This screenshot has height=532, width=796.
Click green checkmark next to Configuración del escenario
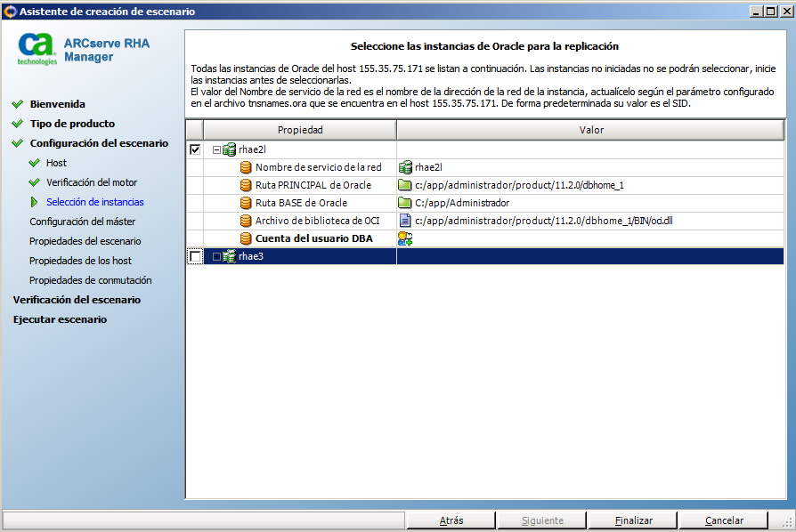[x=17, y=143]
